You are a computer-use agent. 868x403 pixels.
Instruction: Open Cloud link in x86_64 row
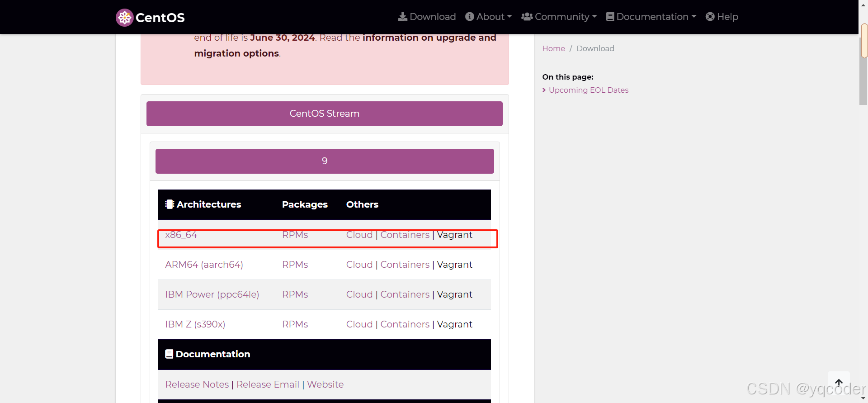[359, 235]
